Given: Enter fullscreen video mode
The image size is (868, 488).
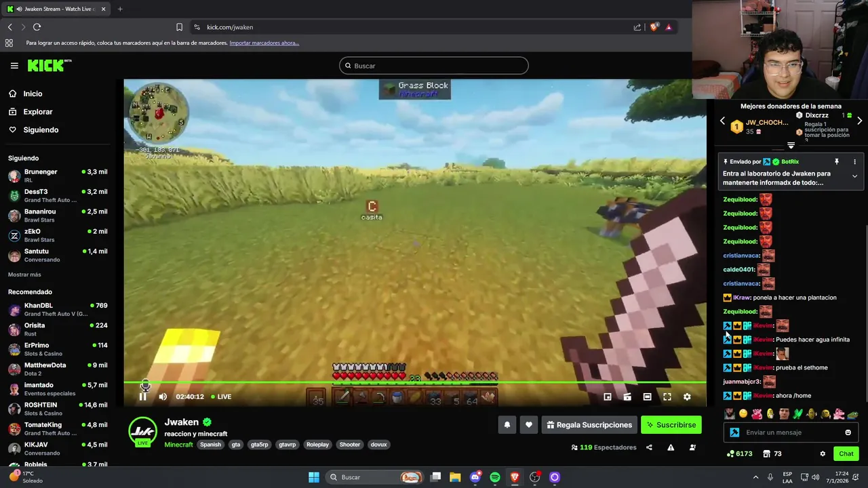Looking at the screenshot, I should click(x=667, y=396).
